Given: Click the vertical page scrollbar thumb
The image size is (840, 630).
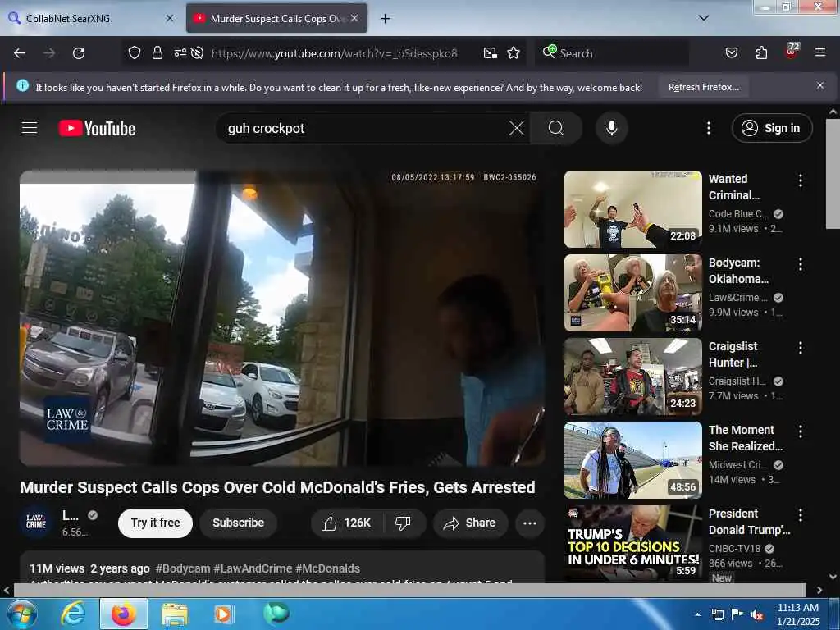Looking at the screenshot, I should pyautogui.click(x=833, y=174).
